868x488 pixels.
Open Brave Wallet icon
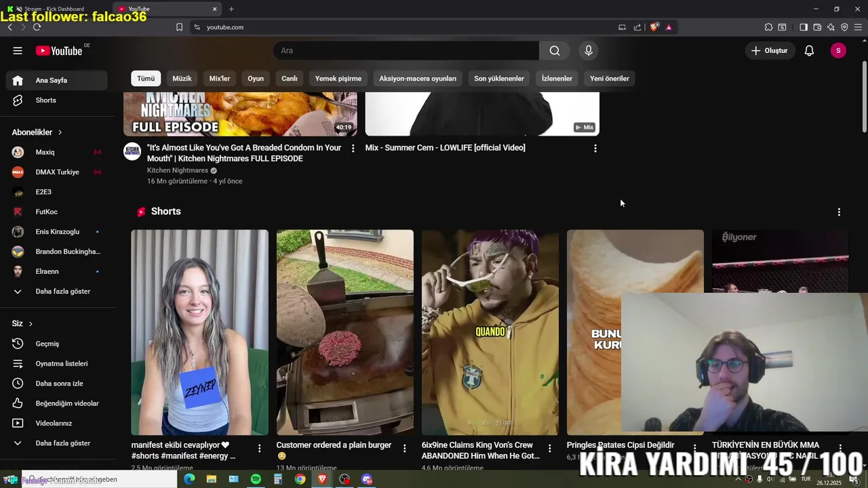(817, 27)
